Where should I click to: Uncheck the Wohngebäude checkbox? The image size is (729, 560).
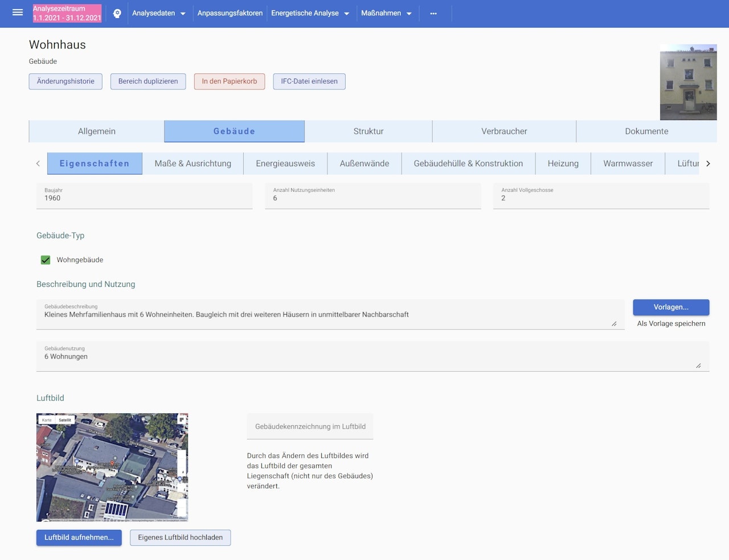pyautogui.click(x=46, y=260)
